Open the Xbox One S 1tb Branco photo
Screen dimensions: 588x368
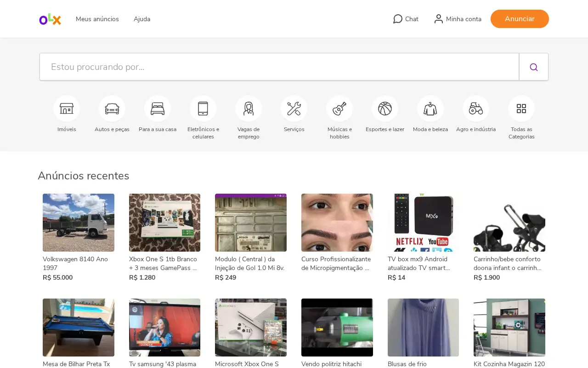pos(164,223)
